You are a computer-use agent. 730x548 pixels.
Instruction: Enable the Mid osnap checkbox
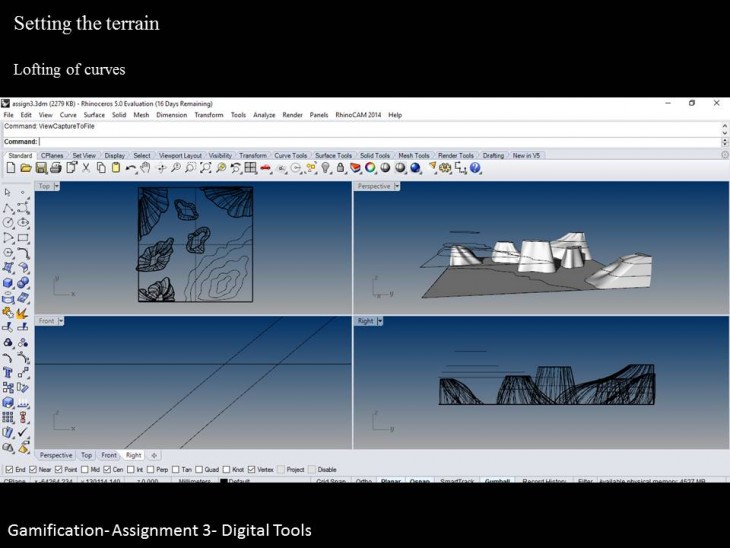(x=83, y=469)
